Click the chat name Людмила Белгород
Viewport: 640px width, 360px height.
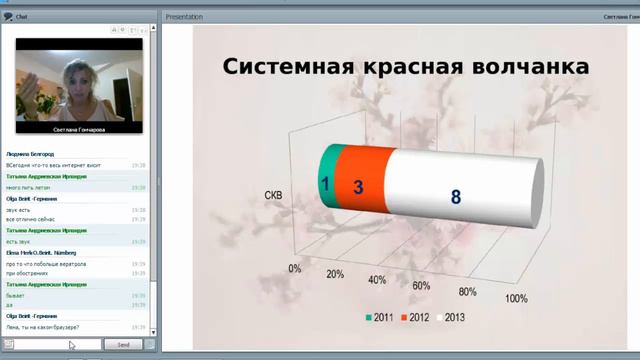coord(30,154)
